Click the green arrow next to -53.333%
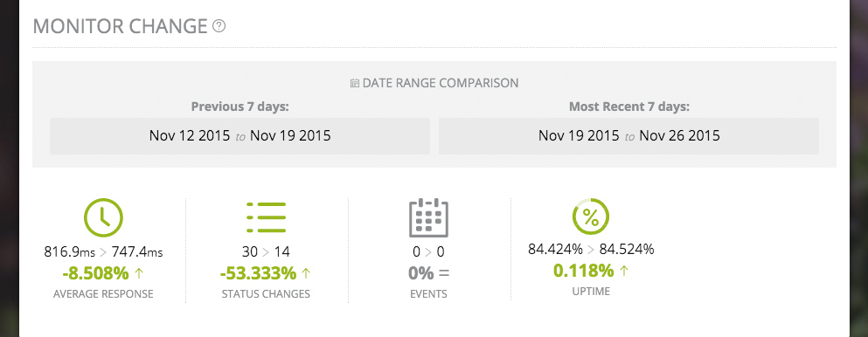The height and width of the screenshot is (337, 868). [306, 273]
